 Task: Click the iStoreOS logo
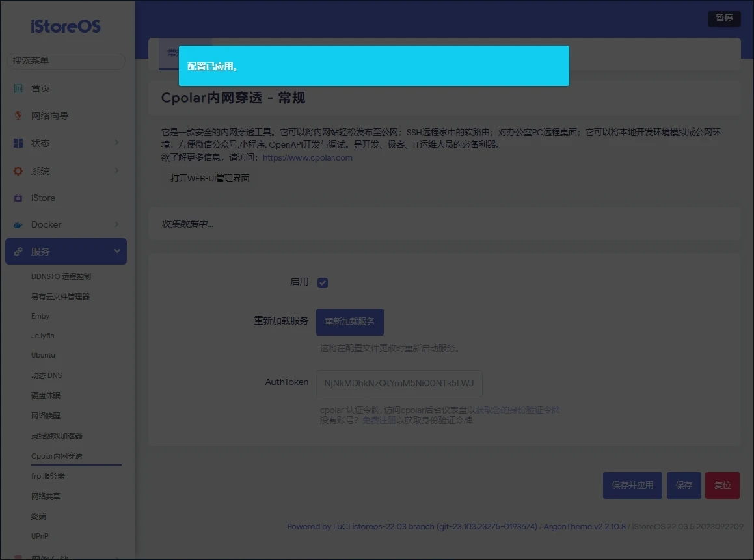point(66,26)
